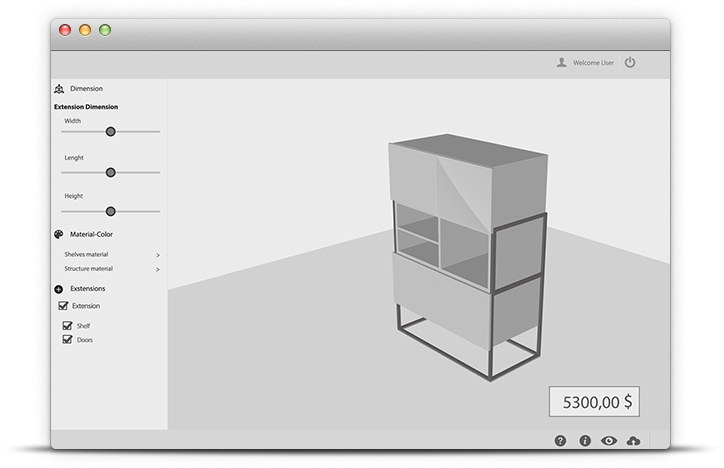Click the power logout icon
Screen dimensions: 724x468
(630, 62)
